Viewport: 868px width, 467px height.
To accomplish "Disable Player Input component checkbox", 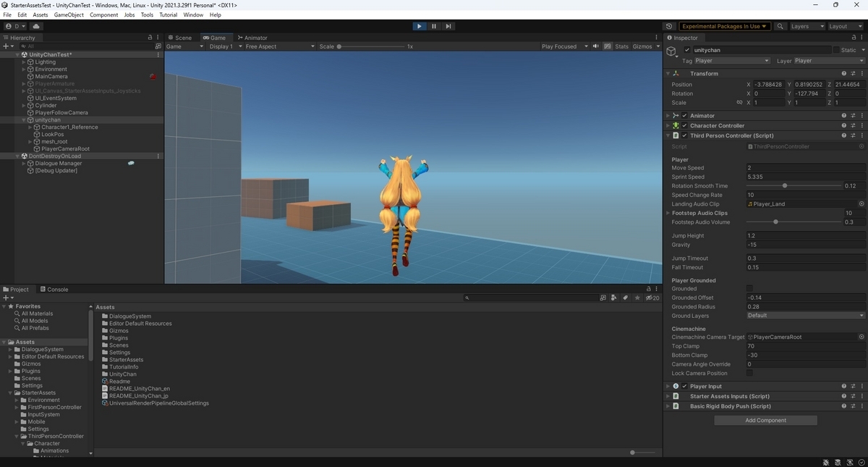I will coord(685,387).
